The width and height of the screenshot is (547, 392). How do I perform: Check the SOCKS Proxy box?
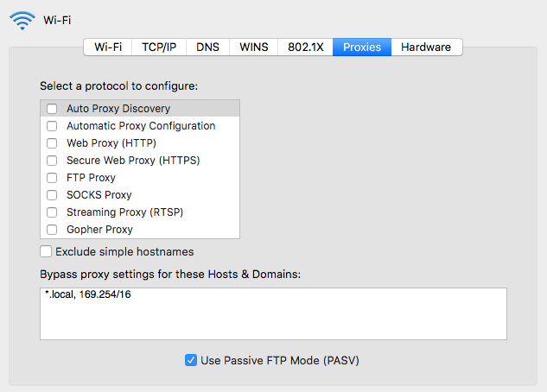pos(53,195)
